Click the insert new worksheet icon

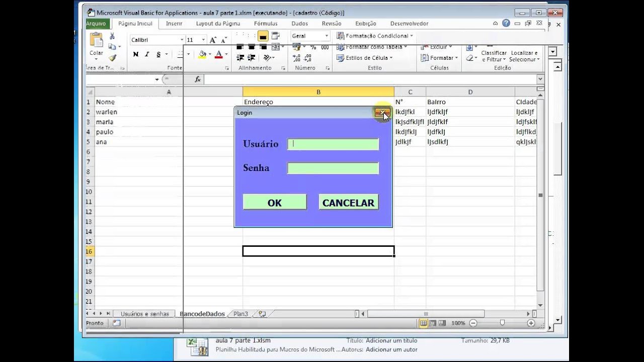(x=262, y=314)
